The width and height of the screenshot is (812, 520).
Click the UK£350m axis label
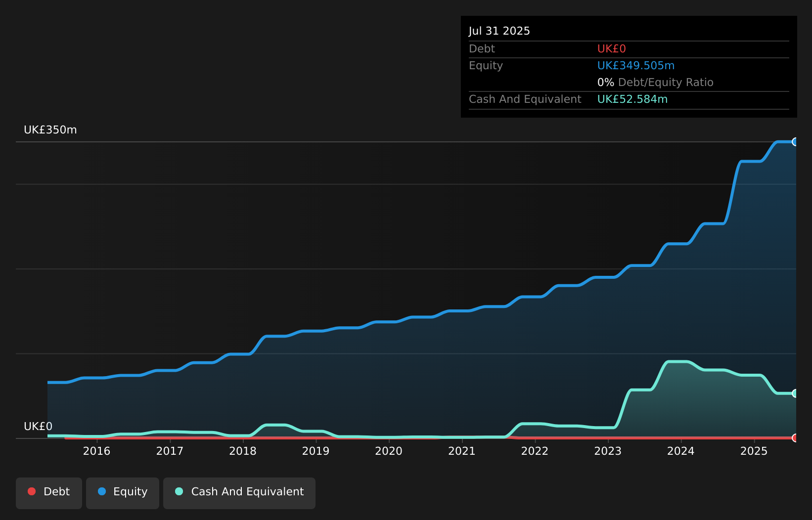[x=50, y=130]
